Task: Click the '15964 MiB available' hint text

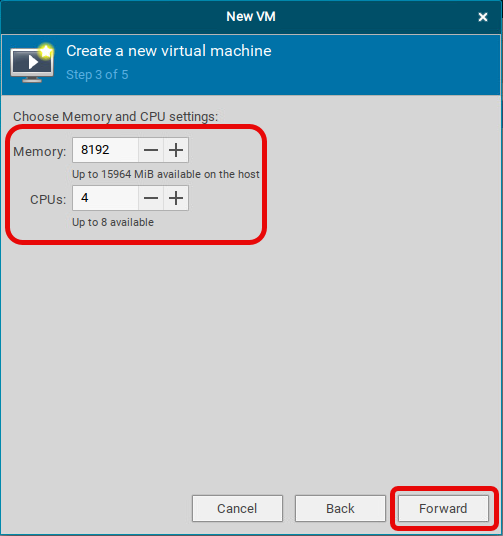Action: pyautogui.click(x=166, y=174)
